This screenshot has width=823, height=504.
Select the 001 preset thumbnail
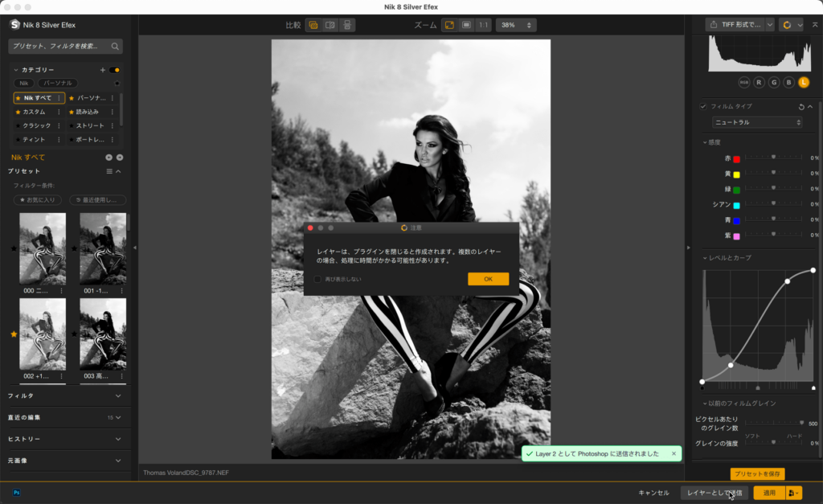point(103,248)
